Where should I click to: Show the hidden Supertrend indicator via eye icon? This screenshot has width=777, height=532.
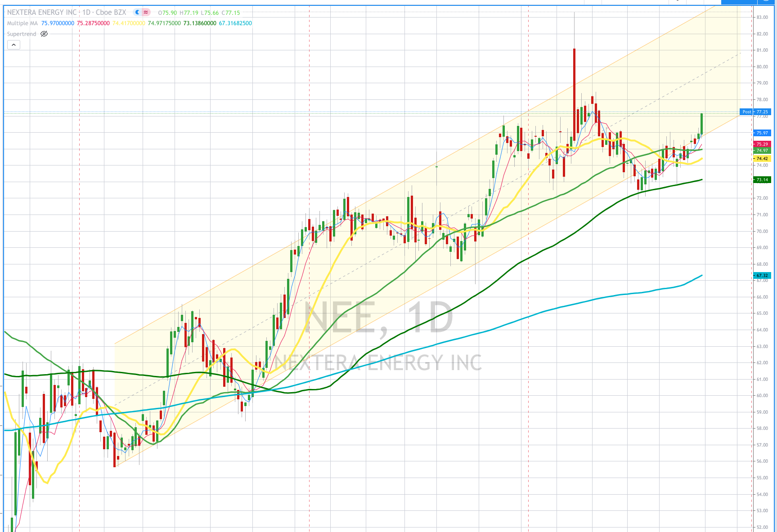coord(44,34)
